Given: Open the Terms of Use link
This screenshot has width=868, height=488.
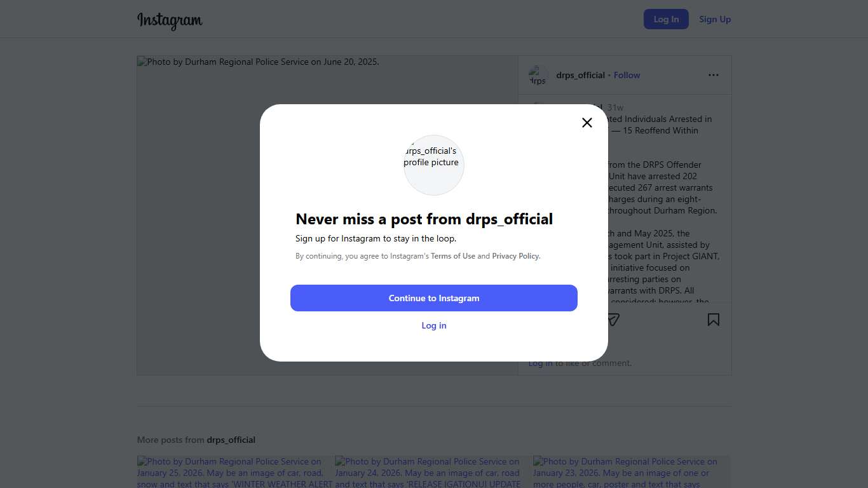Looking at the screenshot, I should [x=453, y=256].
